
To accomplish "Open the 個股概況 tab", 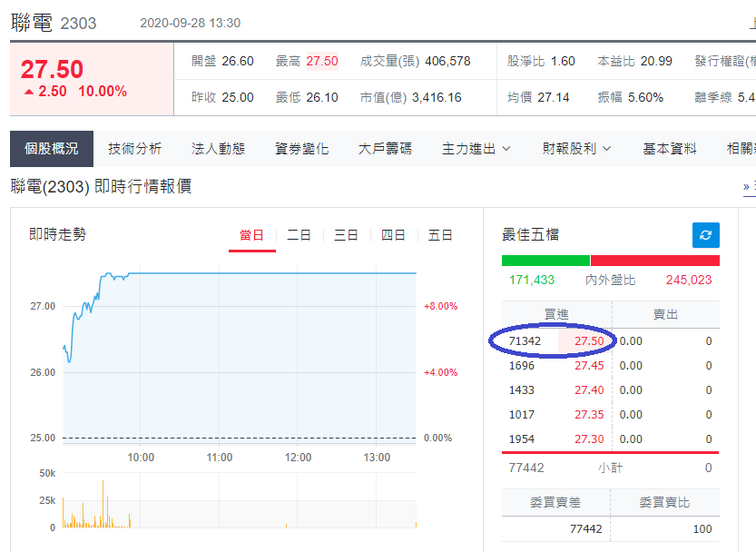I will click(x=52, y=149).
